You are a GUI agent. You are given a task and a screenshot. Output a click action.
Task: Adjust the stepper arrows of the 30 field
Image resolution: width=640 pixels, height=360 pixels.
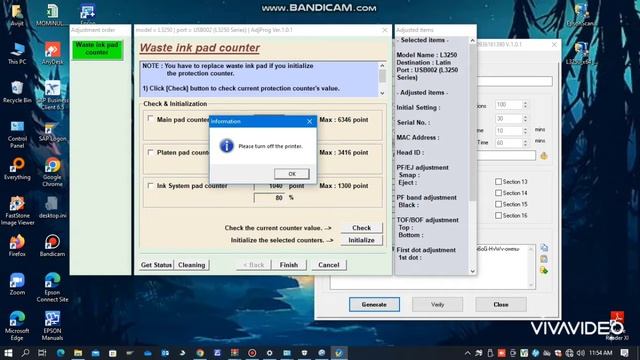pyautogui.click(x=525, y=118)
